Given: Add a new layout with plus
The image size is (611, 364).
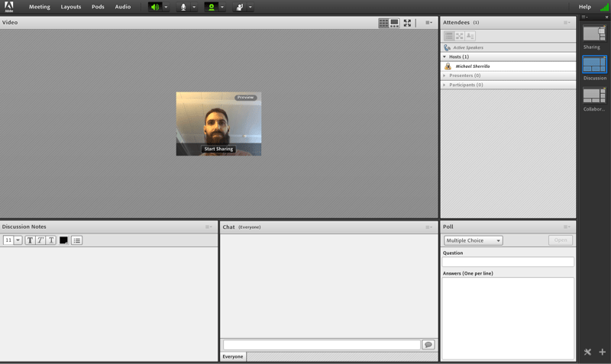Looking at the screenshot, I should (603, 352).
